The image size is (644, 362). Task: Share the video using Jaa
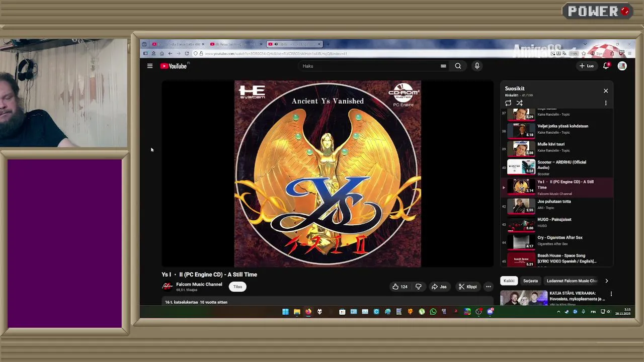coord(439,287)
